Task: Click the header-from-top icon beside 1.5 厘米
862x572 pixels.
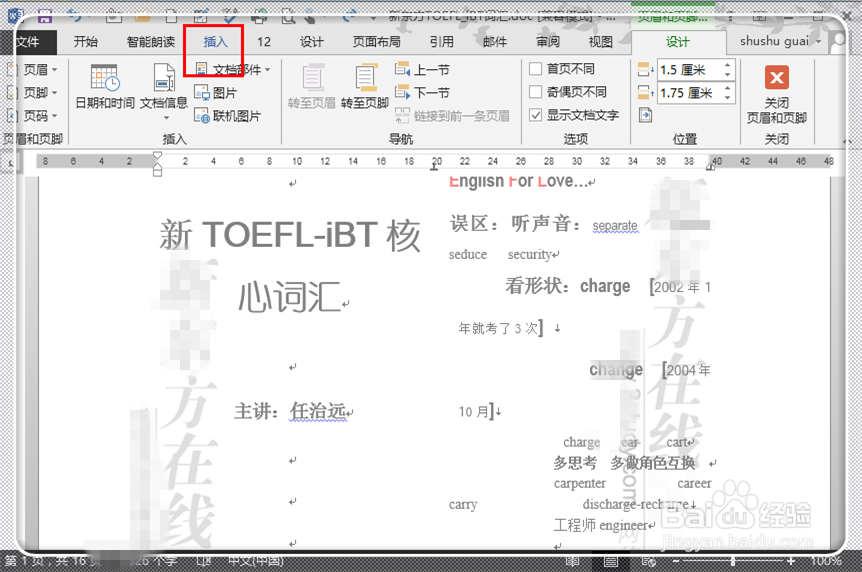Action: (645, 70)
